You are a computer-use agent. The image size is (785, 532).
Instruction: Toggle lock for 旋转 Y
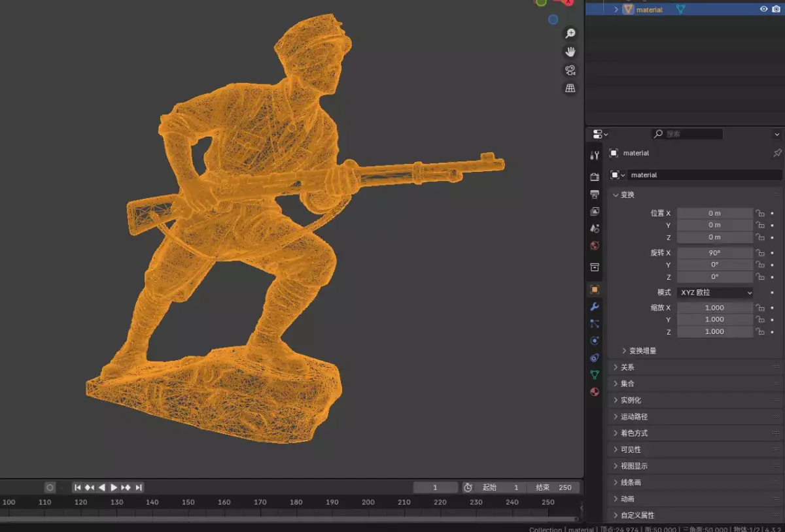[760, 265]
